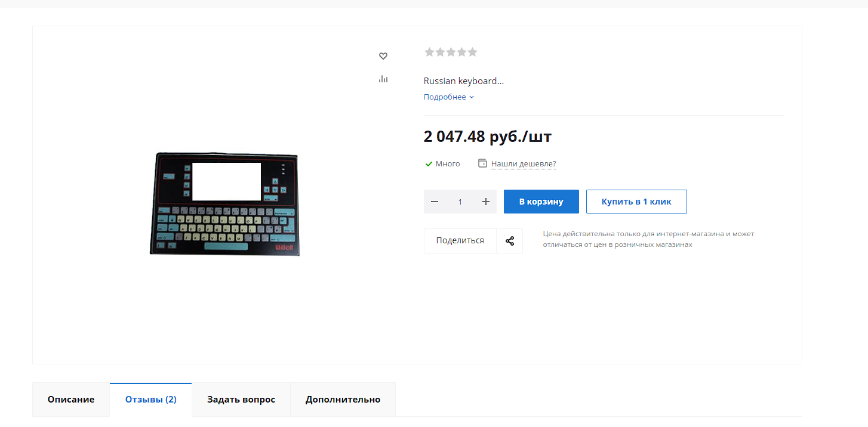The image size is (868, 427).
Task: Click the wallet icon beside Нашли дешевле
Action: [483, 163]
